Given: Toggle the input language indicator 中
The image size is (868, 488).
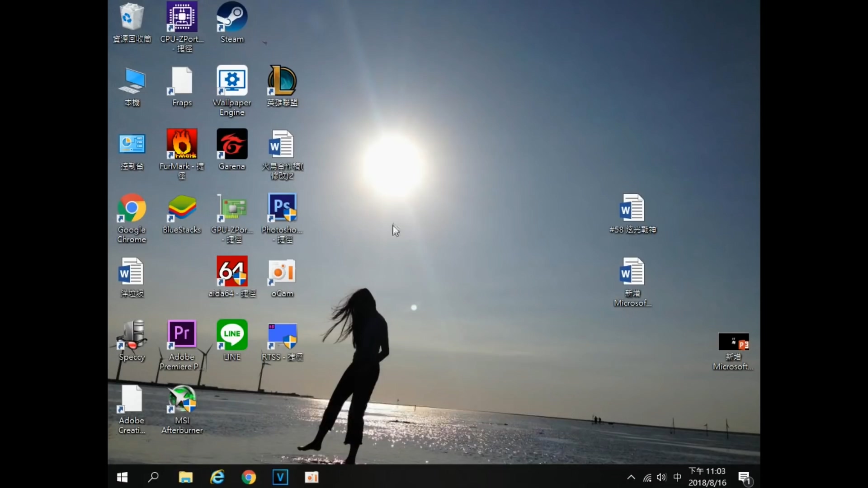Looking at the screenshot, I should (677, 477).
